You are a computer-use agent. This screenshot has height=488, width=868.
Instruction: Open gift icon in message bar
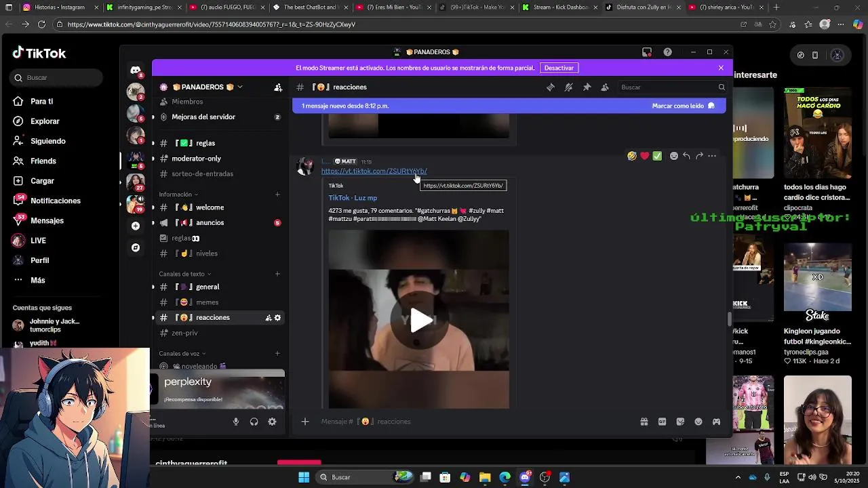click(x=644, y=422)
